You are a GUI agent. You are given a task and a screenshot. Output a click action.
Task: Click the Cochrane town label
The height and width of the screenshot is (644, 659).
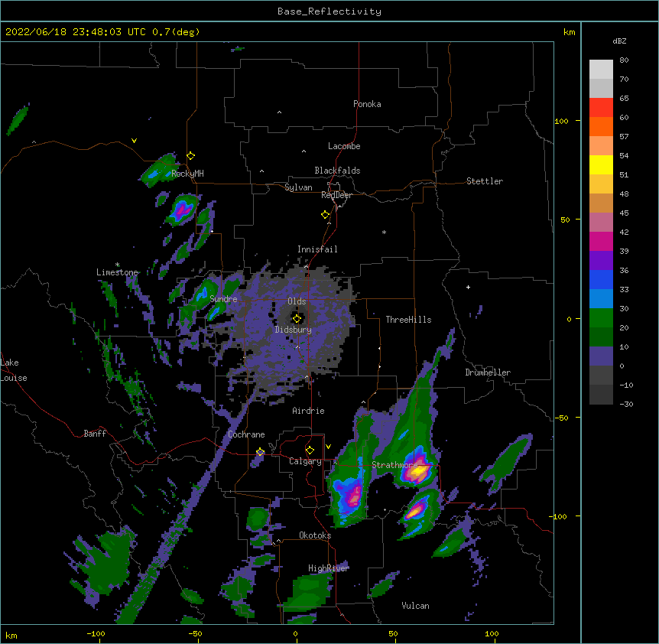point(246,434)
